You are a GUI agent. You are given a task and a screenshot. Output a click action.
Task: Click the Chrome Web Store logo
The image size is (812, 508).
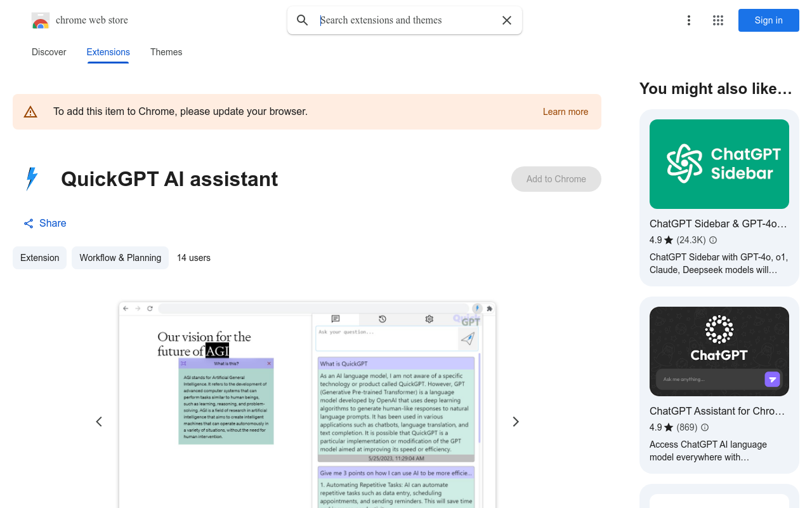click(41, 20)
